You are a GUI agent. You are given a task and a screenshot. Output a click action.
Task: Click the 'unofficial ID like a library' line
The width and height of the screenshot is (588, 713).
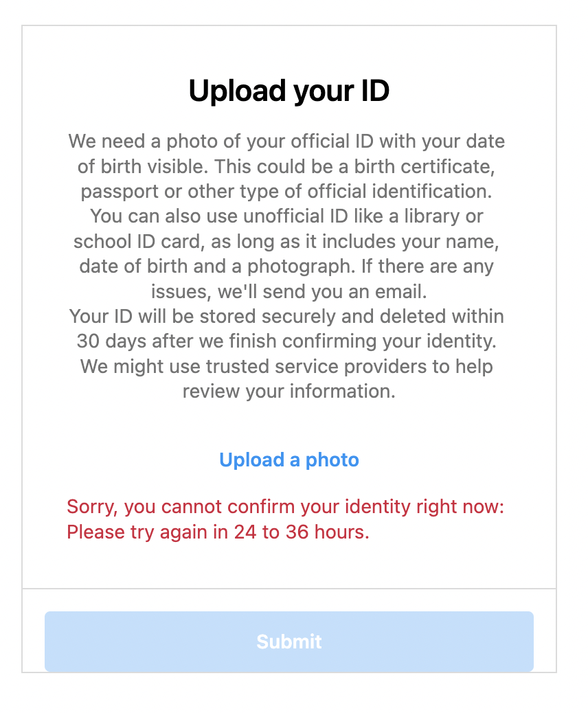point(286,216)
